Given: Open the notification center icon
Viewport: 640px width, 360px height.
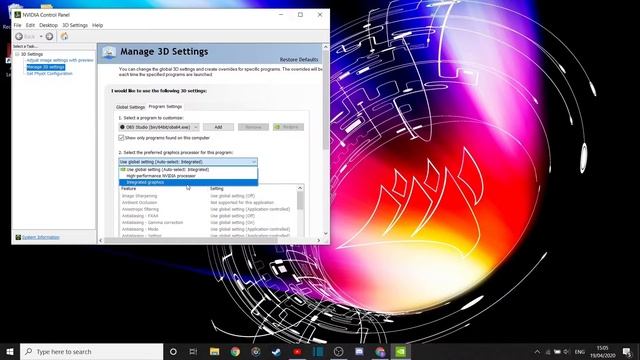Looking at the screenshot, I should [x=627, y=352].
